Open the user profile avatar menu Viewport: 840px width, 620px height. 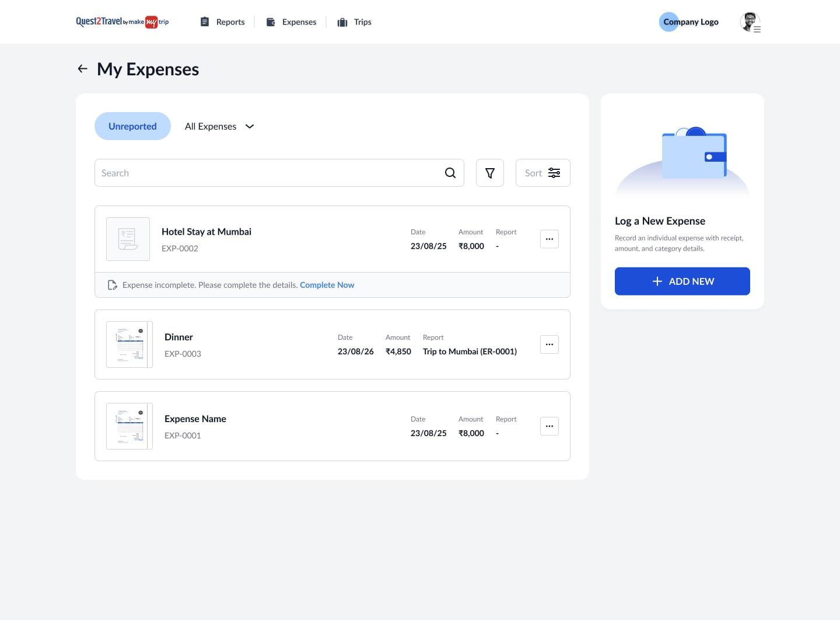pyautogui.click(x=750, y=22)
